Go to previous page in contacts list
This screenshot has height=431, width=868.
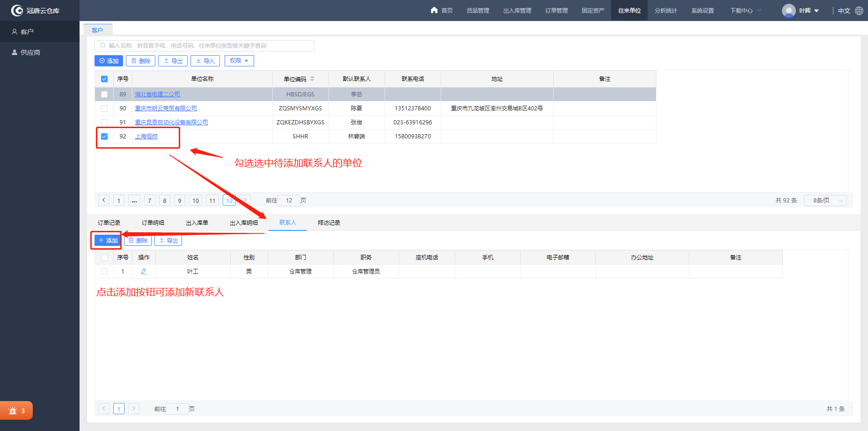(x=104, y=409)
